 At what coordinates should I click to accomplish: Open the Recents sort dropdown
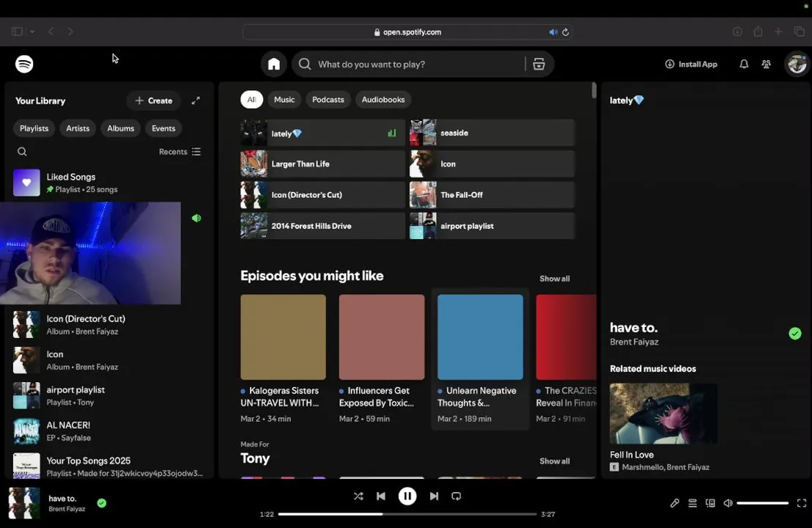[180, 152]
